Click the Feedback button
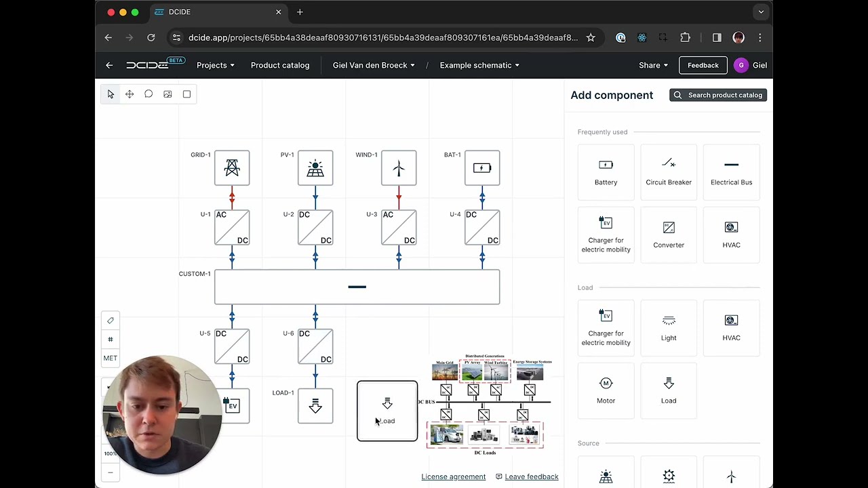The image size is (868, 488). point(703,65)
